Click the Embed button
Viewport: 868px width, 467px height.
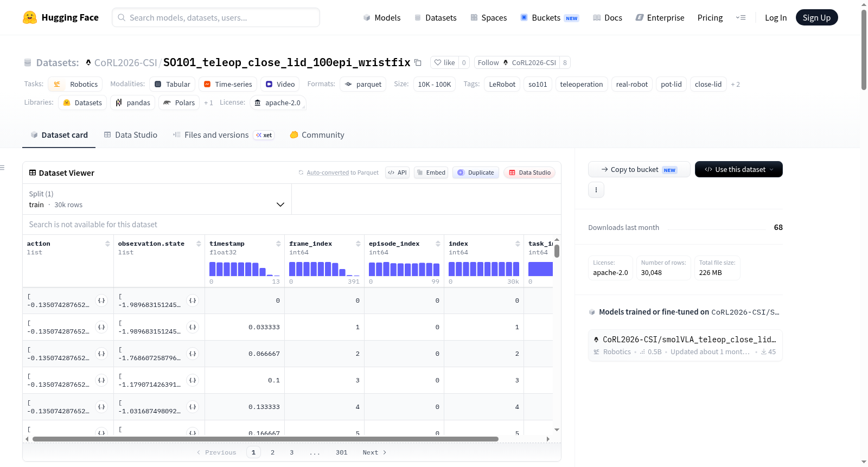431,172
